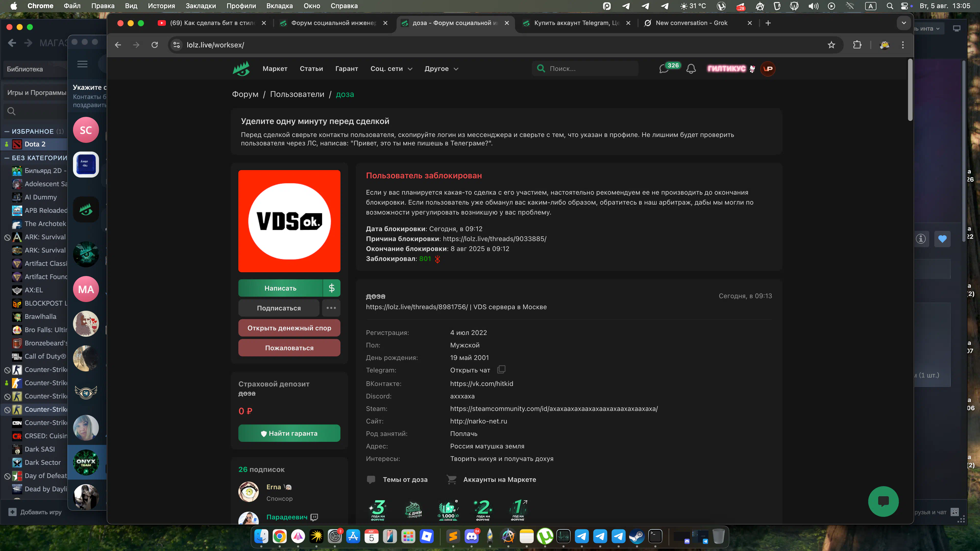
Task: Go to Пользователи in the breadcrumb
Action: [297, 94]
